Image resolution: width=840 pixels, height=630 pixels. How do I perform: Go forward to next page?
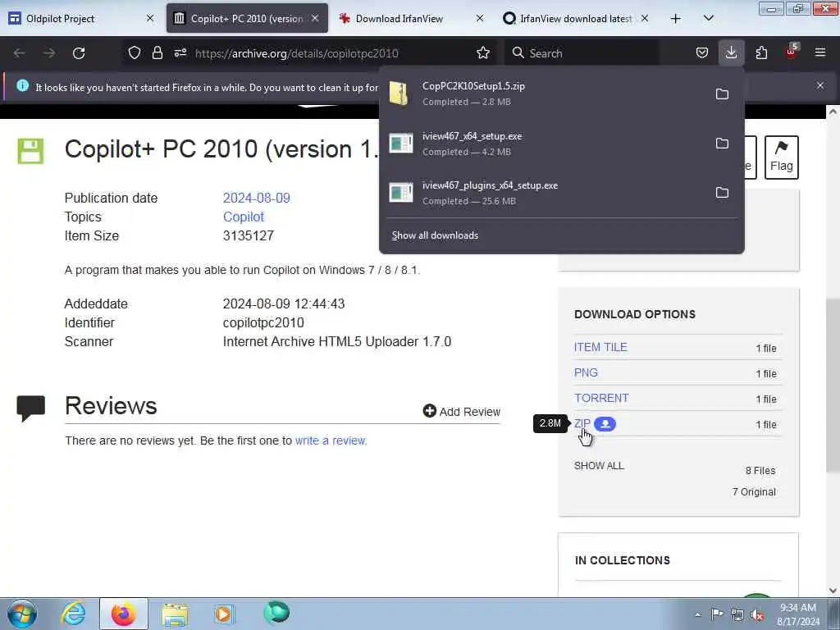pos(48,53)
